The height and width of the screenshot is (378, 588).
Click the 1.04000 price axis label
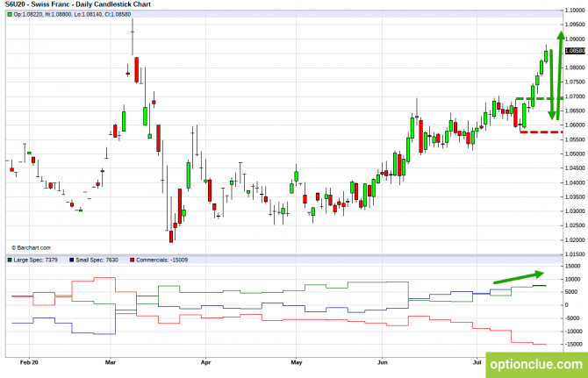pyautogui.click(x=575, y=182)
